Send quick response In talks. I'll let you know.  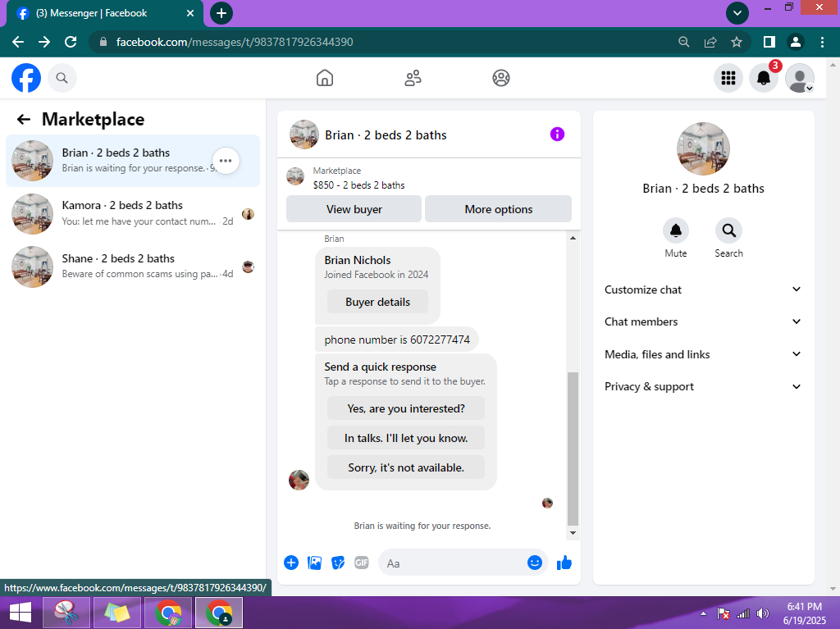click(406, 438)
